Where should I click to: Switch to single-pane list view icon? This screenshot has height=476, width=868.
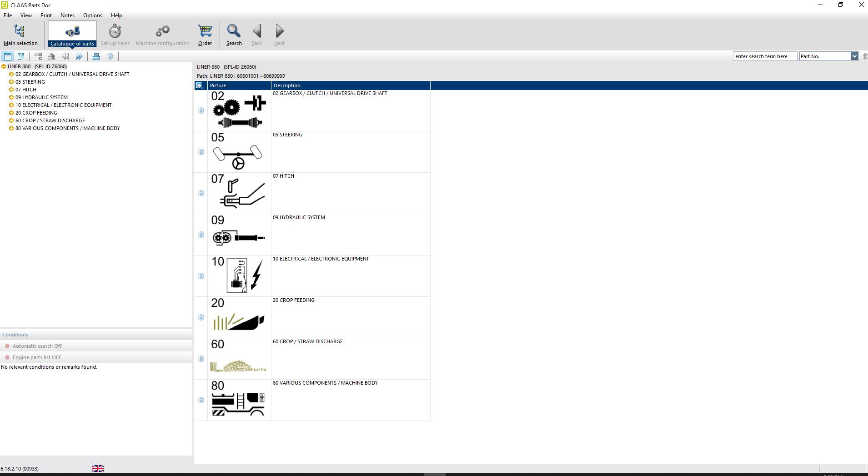[x=7, y=56]
